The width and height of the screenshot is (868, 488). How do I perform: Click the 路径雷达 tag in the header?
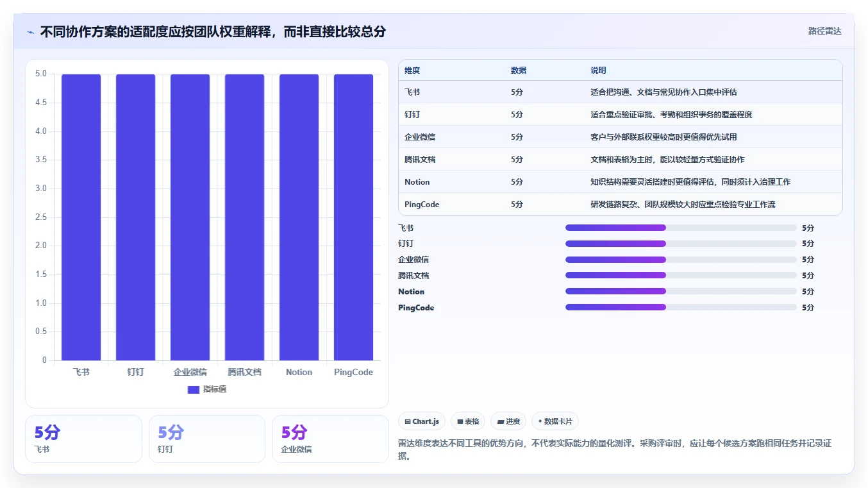click(824, 31)
